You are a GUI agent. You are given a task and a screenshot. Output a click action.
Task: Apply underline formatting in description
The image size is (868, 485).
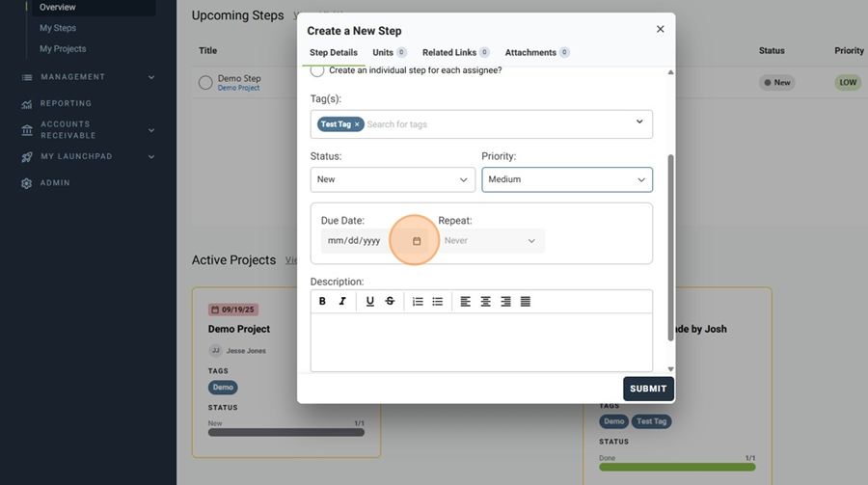(x=369, y=301)
